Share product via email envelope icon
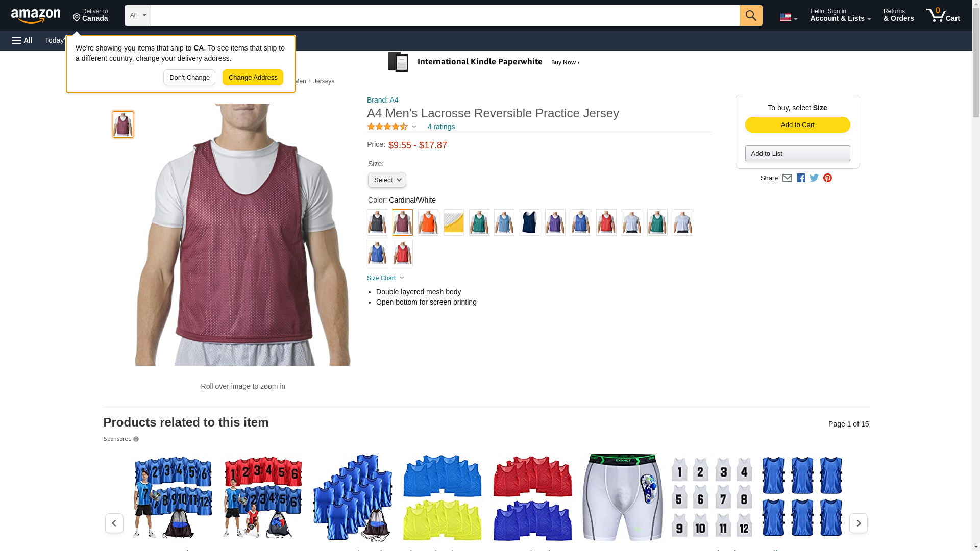The height and width of the screenshot is (551, 980). tap(787, 178)
